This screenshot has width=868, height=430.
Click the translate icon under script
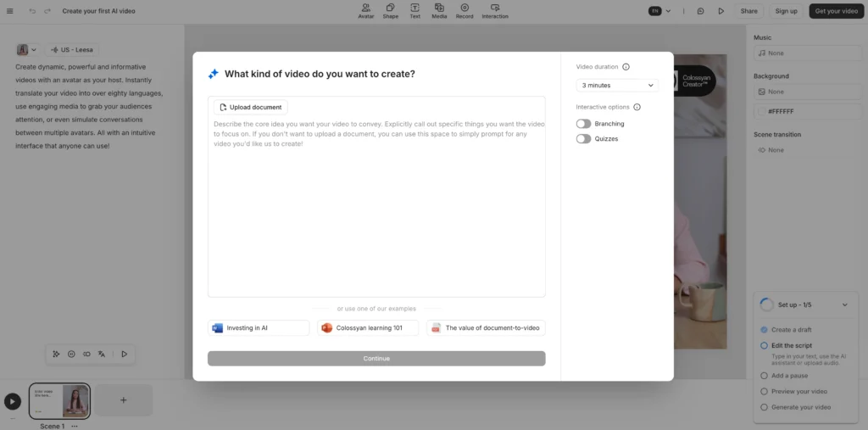pyautogui.click(x=102, y=354)
